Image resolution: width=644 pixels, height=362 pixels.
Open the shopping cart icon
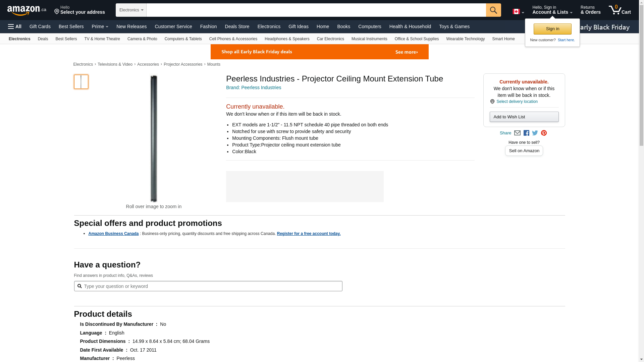[620, 10]
